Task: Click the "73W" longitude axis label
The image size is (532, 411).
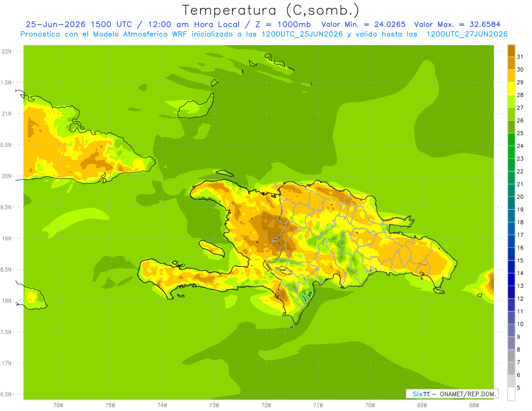Action: click(214, 405)
